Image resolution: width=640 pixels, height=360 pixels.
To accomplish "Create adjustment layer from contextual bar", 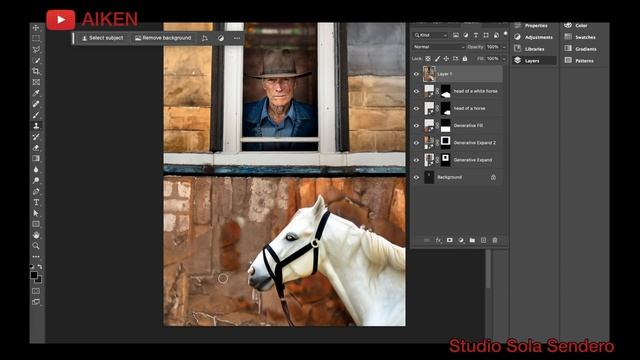I will pos(221,38).
